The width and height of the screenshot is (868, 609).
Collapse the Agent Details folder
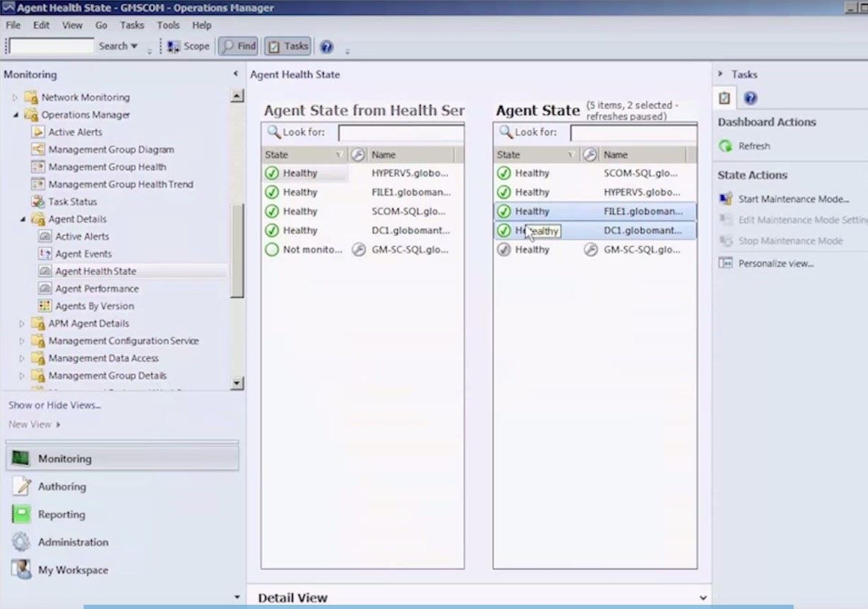pyautogui.click(x=23, y=219)
